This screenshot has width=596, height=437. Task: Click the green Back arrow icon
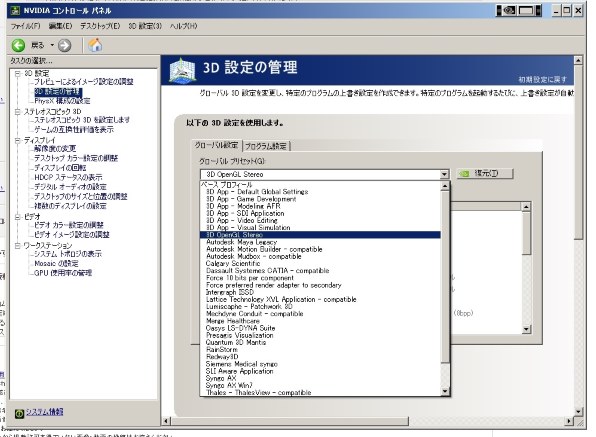coord(18,46)
